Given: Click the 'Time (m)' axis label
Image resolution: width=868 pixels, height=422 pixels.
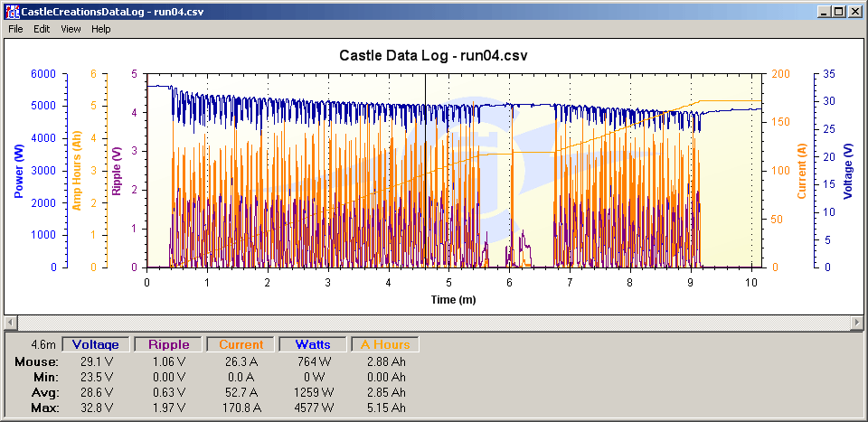Looking at the screenshot, I should 453,300.
